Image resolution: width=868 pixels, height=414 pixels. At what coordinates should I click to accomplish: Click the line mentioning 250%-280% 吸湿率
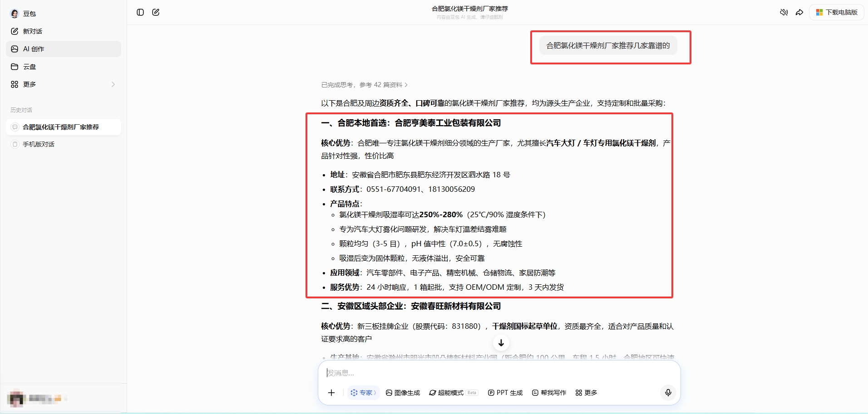pyautogui.click(x=442, y=214)
